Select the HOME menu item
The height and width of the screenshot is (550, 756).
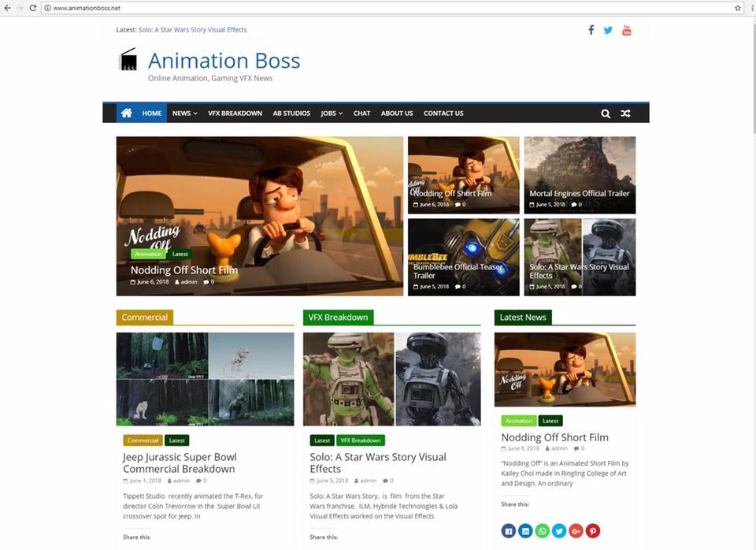151,113
